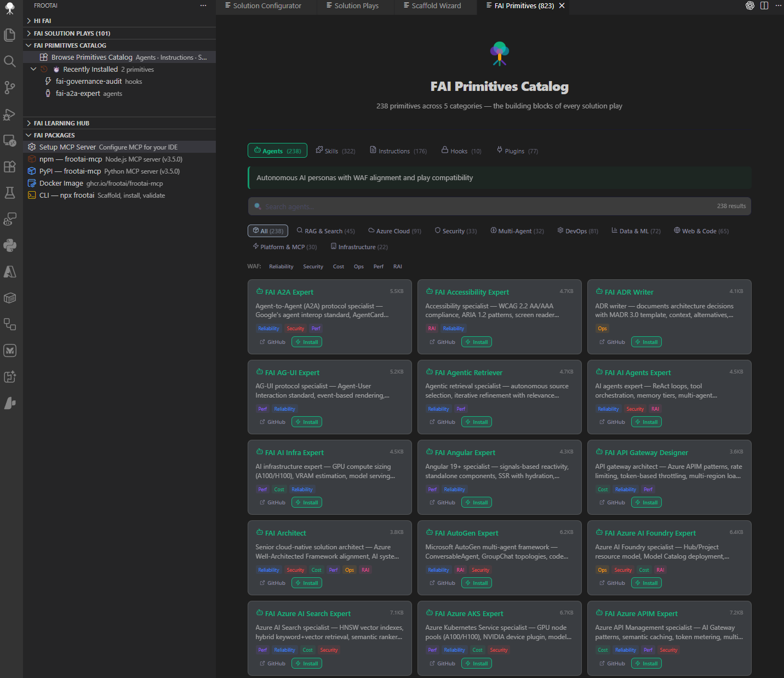Toggle the RAI WAF filter
This screenshot has height=678, width=784.
point(398,267)
